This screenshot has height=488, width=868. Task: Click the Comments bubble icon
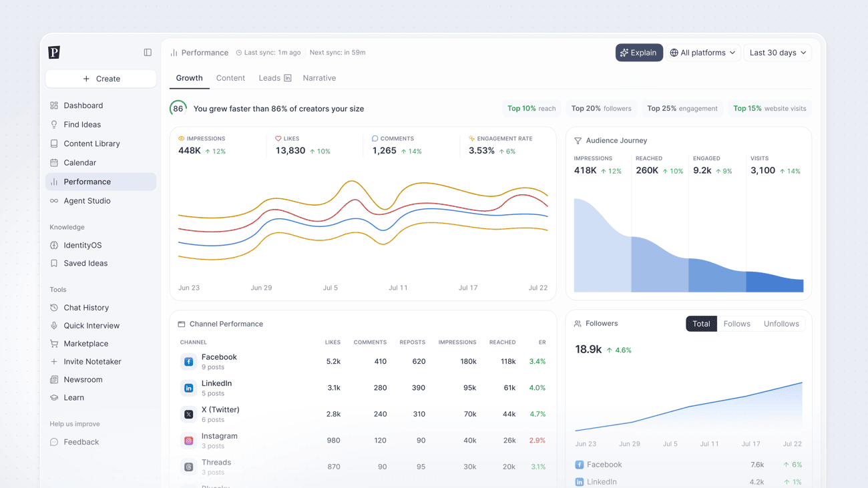(375, 139)
